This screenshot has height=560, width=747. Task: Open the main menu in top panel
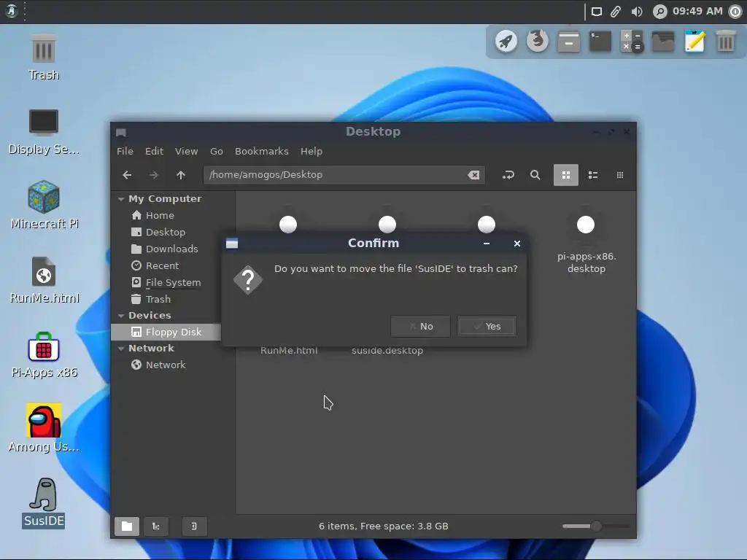[x=12, y=11]
